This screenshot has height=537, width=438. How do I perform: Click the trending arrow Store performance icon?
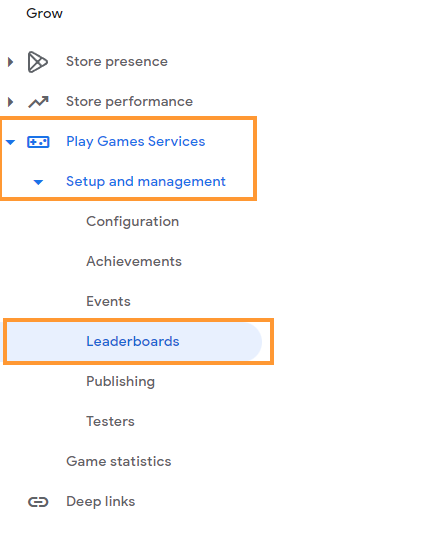[x=38, y=102]
